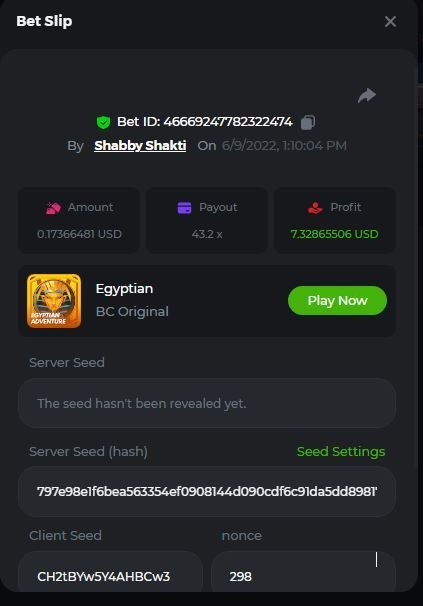Click the purple Payout wallet icon
The height and width of the screenshot is (606, 423).
point(184,208)
